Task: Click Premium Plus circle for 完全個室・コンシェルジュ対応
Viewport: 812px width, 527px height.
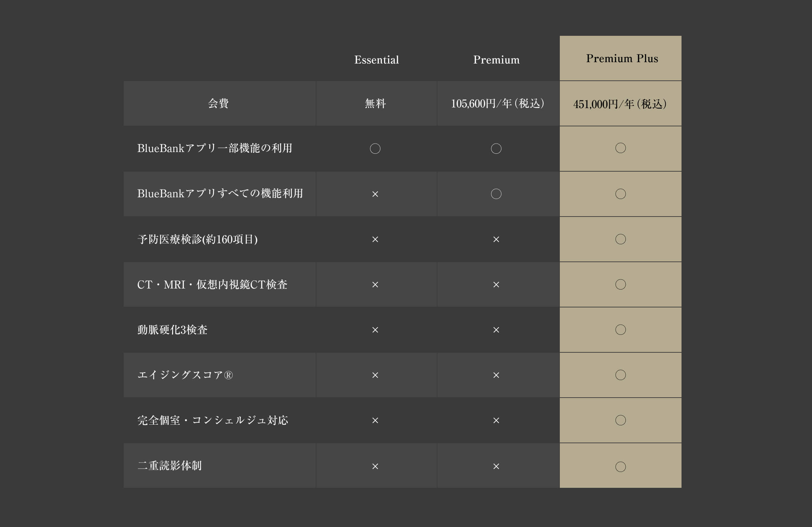Action: point(620,420)
